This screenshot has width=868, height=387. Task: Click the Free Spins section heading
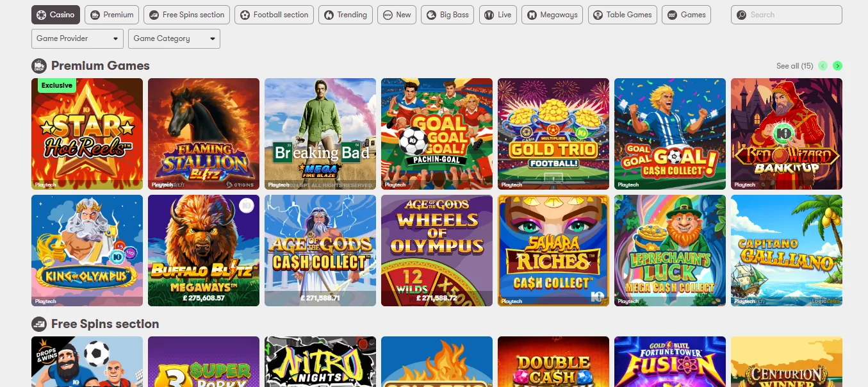click(x=105, y=324)
